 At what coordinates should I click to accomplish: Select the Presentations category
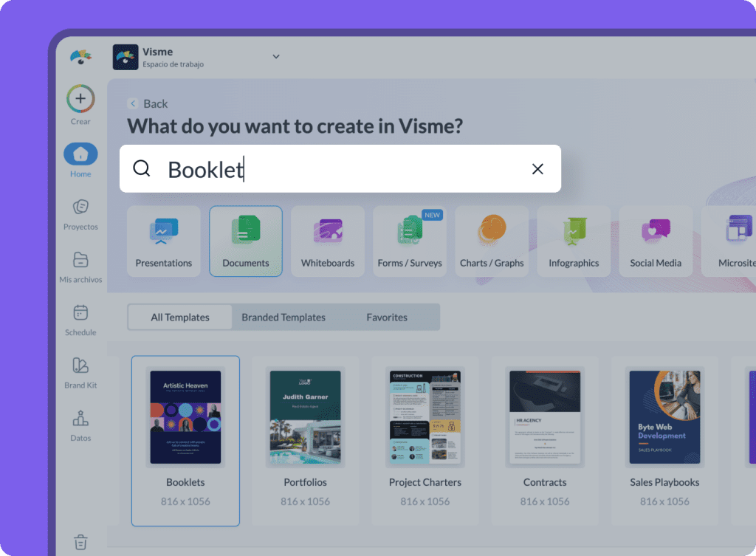coord(163,241)
